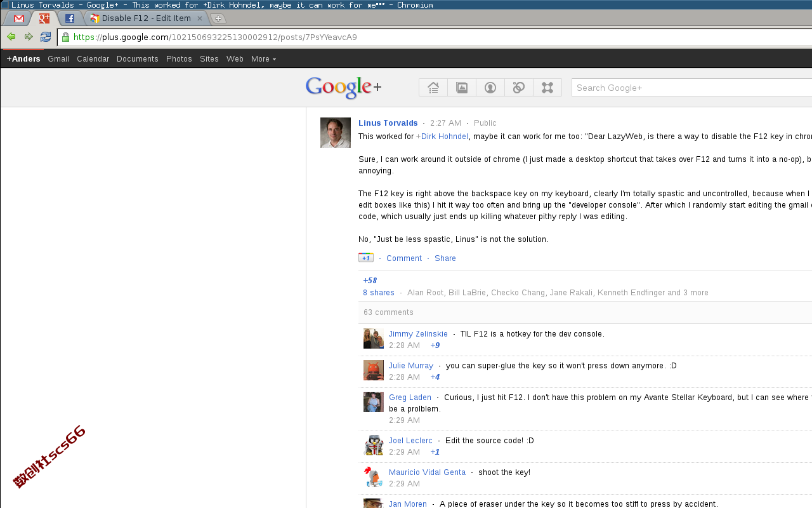This screenshot has height=508, width=812.
Task: Open Greg Laden's profile link
Action: coord(410,398)
